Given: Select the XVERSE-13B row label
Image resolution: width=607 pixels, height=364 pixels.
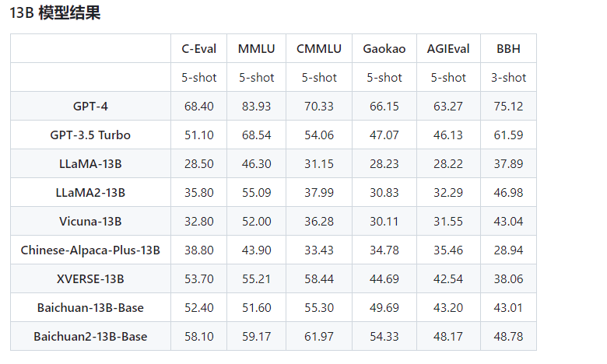Looking at the screenshot, I should 90,278.
